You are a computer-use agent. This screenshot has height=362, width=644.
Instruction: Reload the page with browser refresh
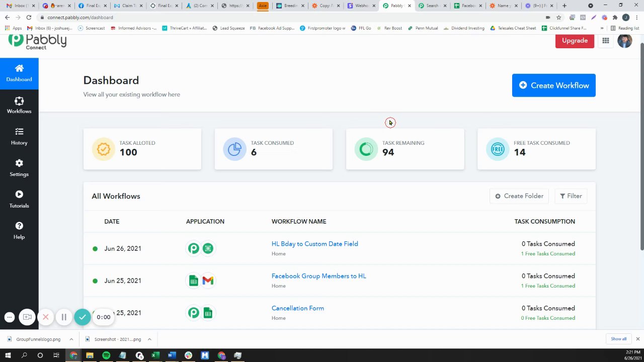pos(29,17)
